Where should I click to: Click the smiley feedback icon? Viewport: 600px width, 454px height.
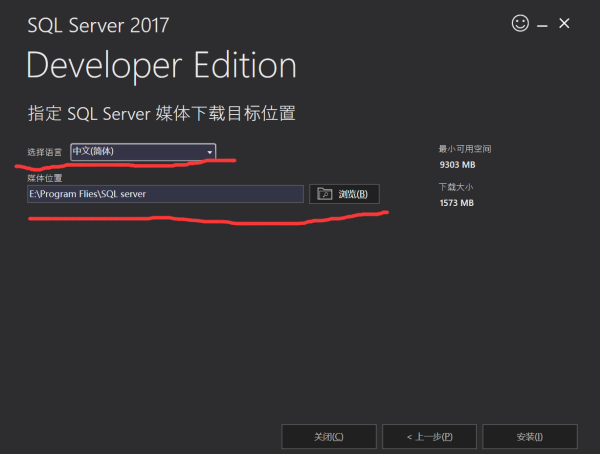520,24
